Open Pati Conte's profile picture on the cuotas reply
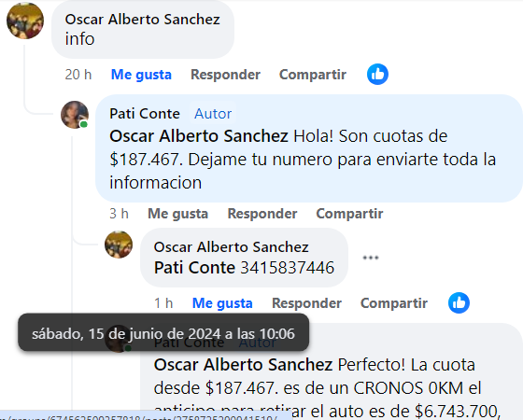Screen dimensions: 523x420 point(75,115)
